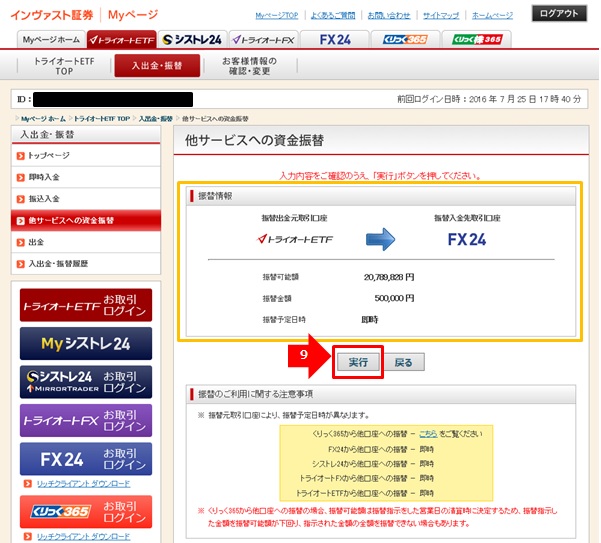
Task: Click the 20,789,828 円 amount text
Action: coord(389,277)
